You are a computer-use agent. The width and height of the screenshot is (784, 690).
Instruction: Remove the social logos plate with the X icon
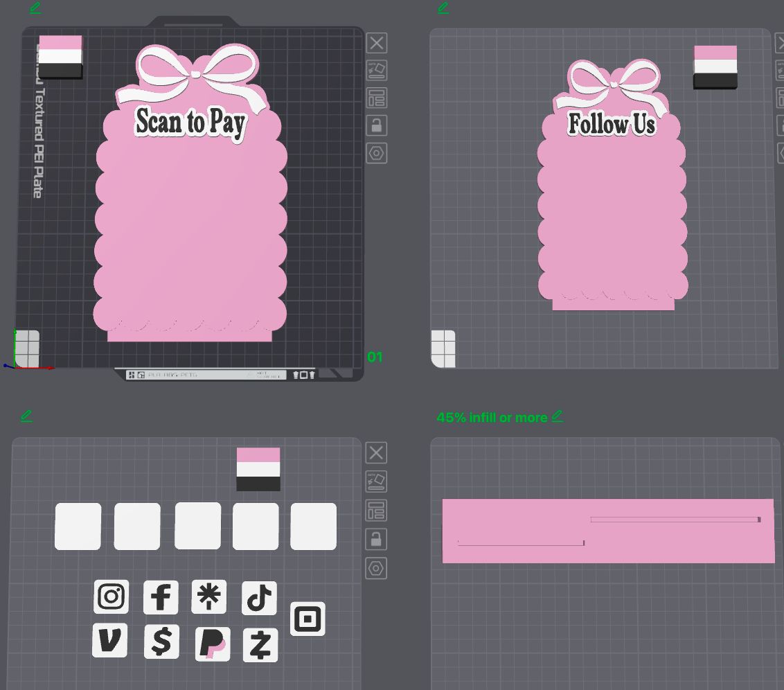point(376,453)
